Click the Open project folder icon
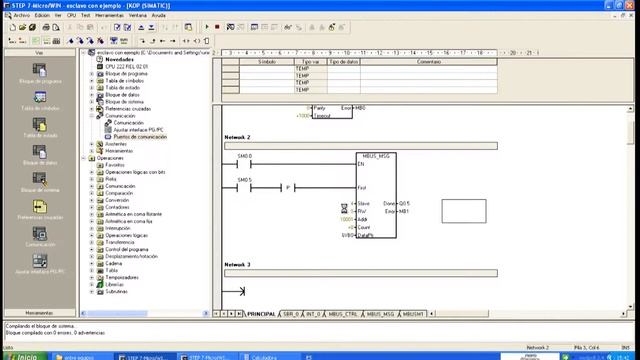 tap(22, 27)
